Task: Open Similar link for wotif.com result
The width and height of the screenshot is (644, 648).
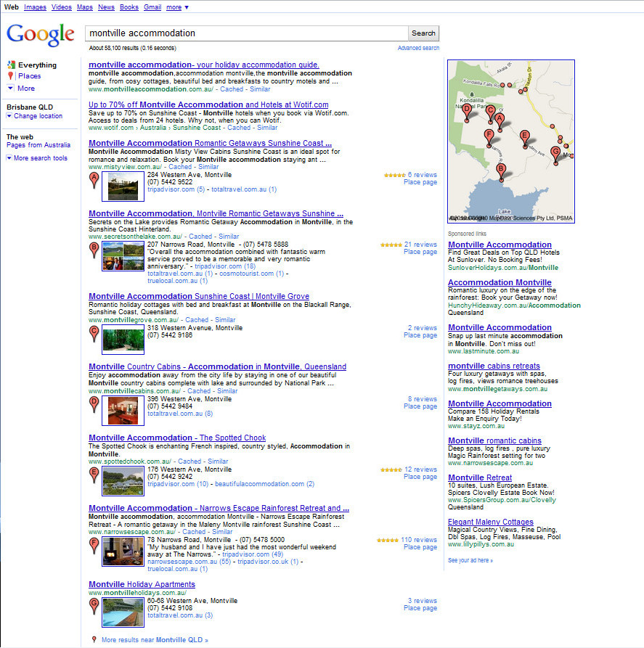Action: (x=267, y=128)
